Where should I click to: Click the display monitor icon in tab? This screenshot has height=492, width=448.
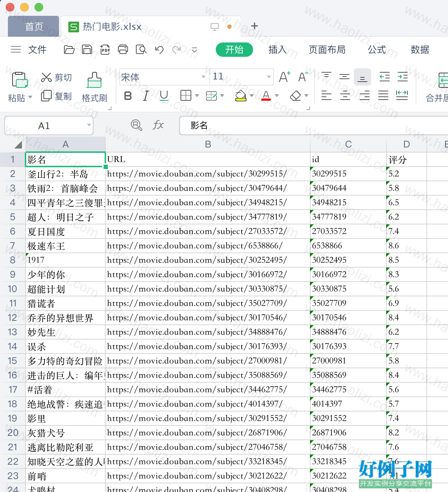click(215, 27)
